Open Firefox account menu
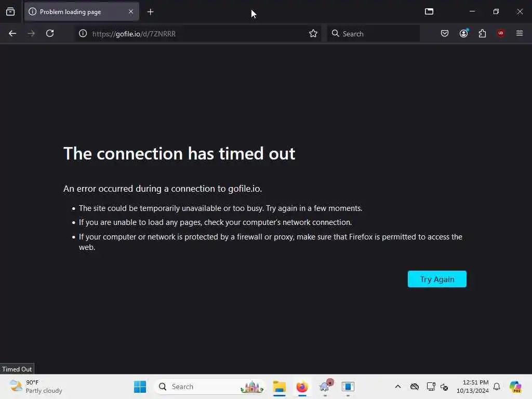The width and height of the screenshot is (532, 399). click(464, 34)
